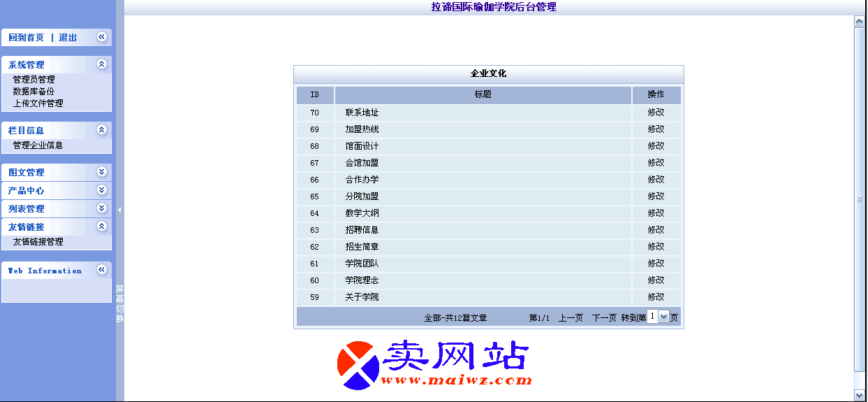Click the 上一页 previous page link
The height and width of the screenshot is (402, 868).
(x=571, y=317)
